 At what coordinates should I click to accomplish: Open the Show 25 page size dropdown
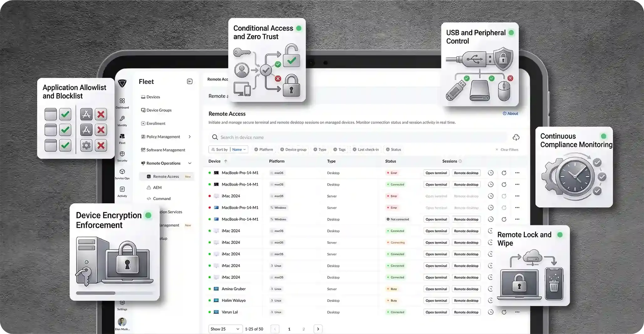[x=225, y=329]
